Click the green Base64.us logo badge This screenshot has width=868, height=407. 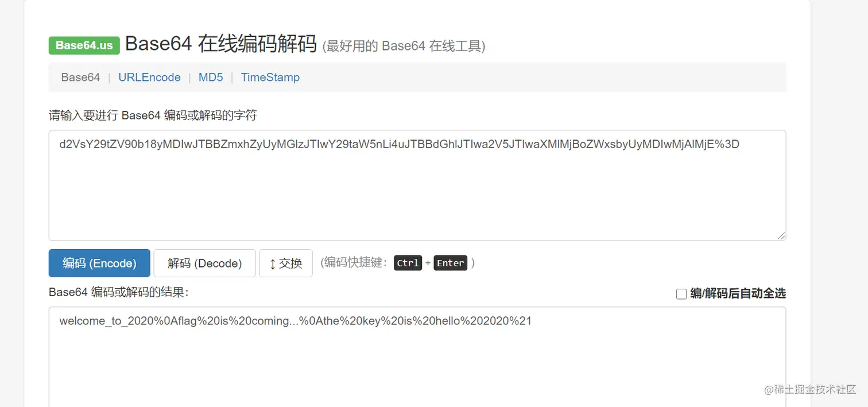[84, 45]
